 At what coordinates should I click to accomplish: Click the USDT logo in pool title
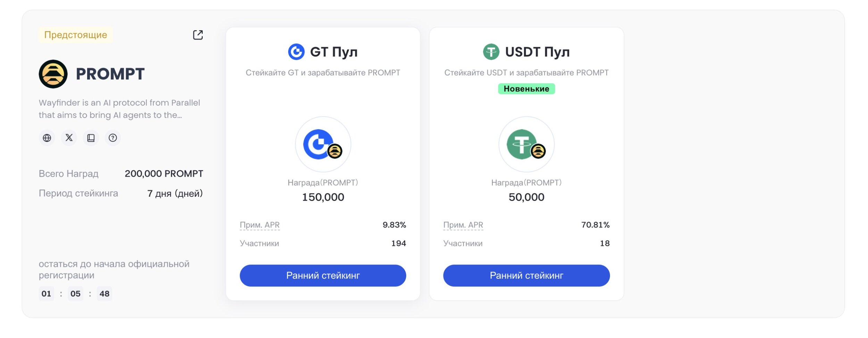(491, 52)
